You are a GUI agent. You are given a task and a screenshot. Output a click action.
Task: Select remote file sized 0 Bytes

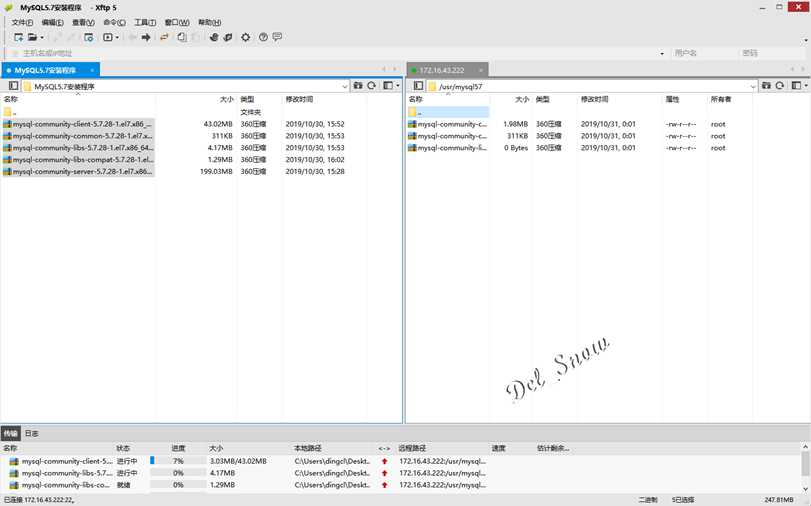[448, 147]
